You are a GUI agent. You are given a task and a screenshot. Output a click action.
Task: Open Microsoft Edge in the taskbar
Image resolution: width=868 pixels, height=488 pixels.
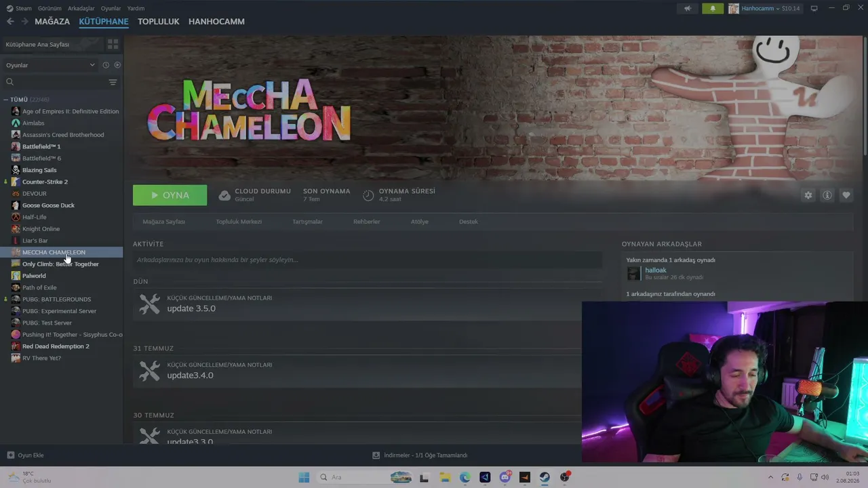(465, 477)
